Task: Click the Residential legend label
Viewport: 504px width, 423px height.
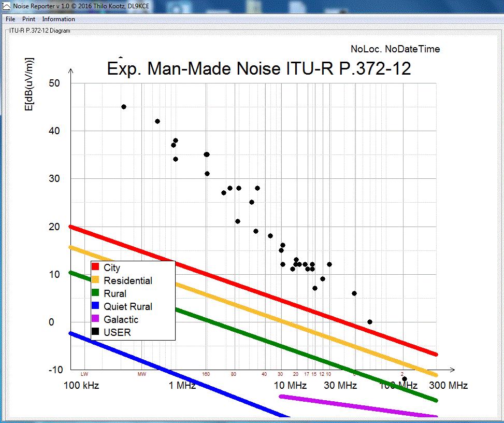Action: (128, 280)
